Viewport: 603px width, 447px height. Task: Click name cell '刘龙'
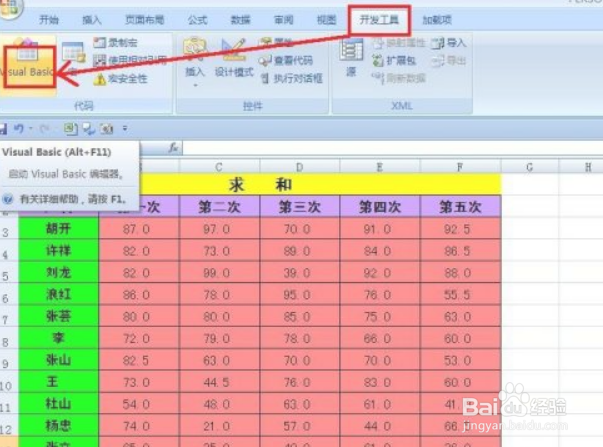coord(58,273)
